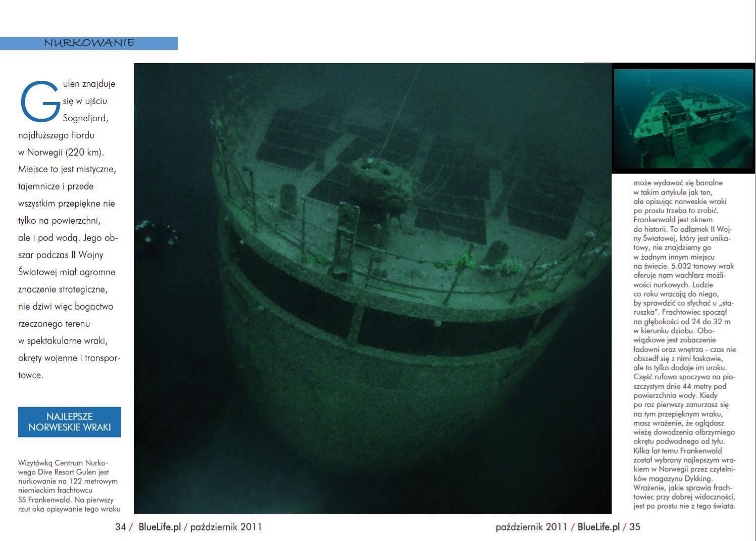Click the left footer text 'październik 2011'

pyautogui.click(x=226, y=527)
